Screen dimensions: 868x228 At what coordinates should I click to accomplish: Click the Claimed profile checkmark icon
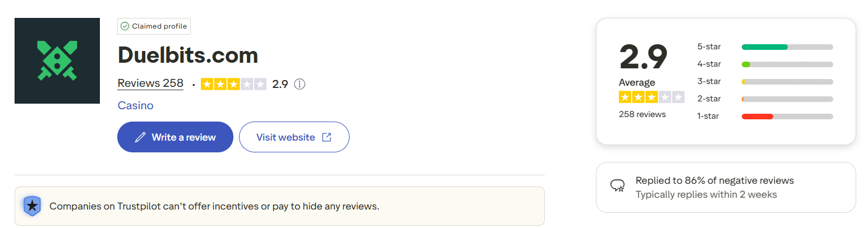point(125,26)
